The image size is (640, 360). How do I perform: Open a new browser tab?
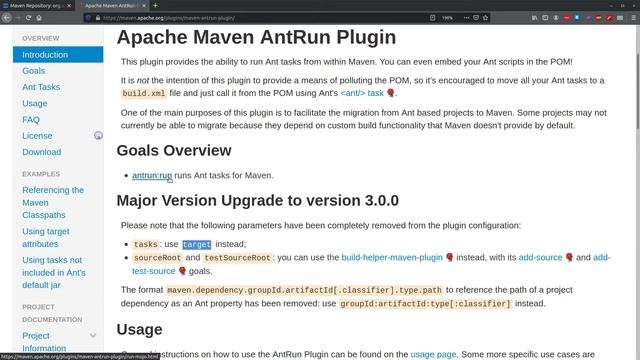click(155, 5)
